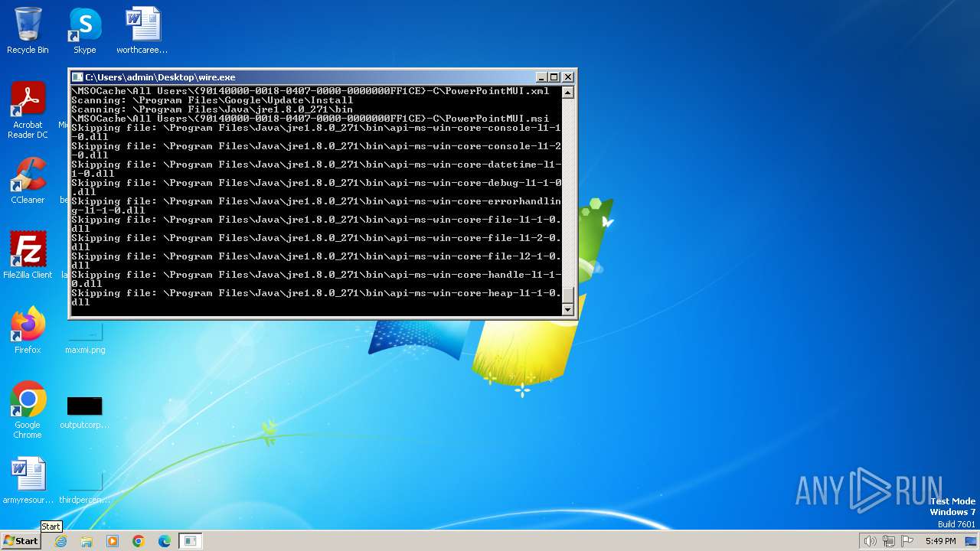Open the FileZilla Client shortcut
The width and height of the screenshot is (980, 551).
(x=28, y=256)
